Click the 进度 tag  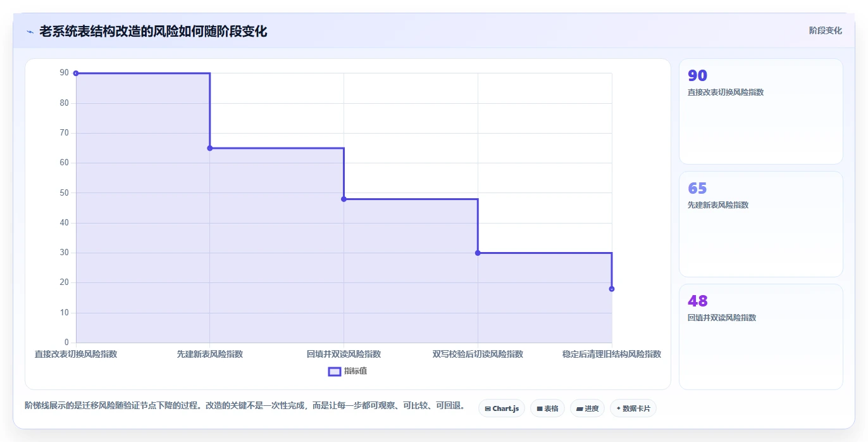click(588, 408)
